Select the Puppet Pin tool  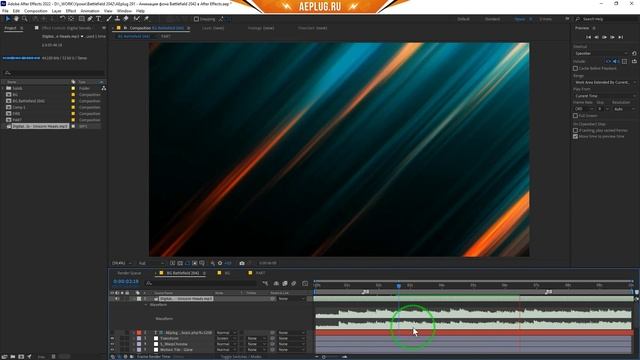tap(146, 19)
